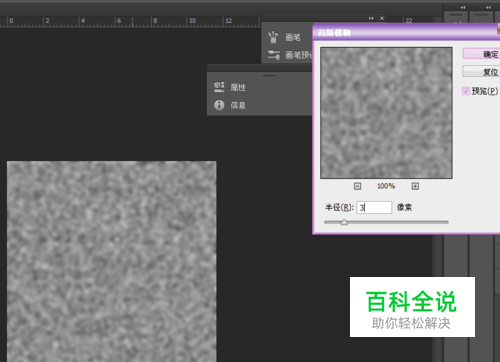Collapse the left dock column with its double-arrow
500x362 pixels.
(463, 7)
